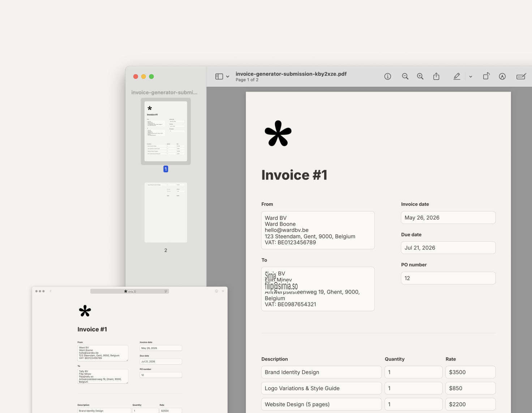This screenshot has width=532, height=413.
Task: Open the form filling toolbar icon
Action: pyautogui.click(x=521, y=76)
